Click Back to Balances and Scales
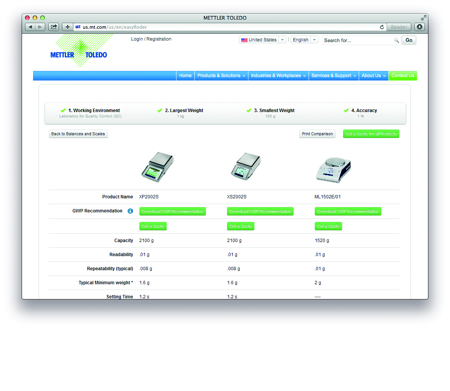The image size is (450, 391). pyautogui.click(x=78, y=134)
